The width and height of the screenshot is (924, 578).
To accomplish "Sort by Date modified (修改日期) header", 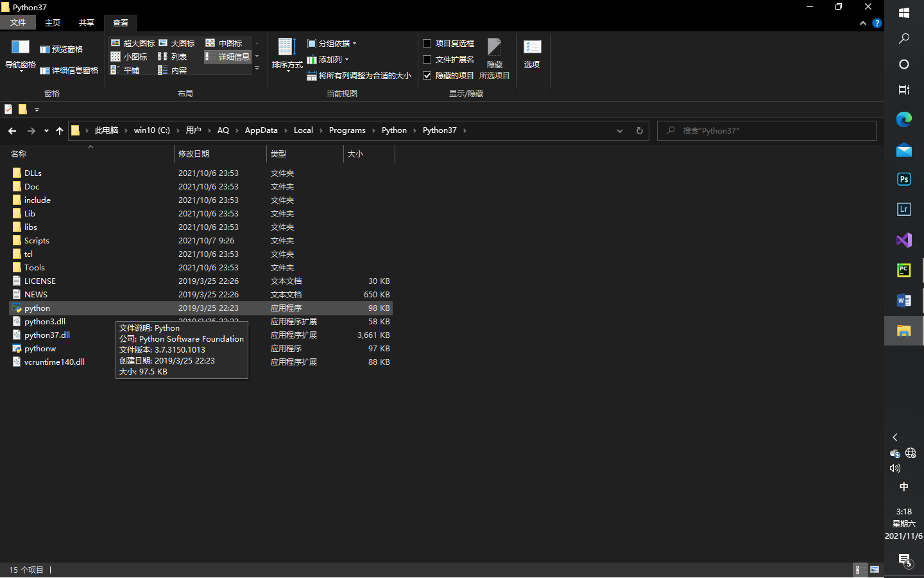I will pos(220,154).
